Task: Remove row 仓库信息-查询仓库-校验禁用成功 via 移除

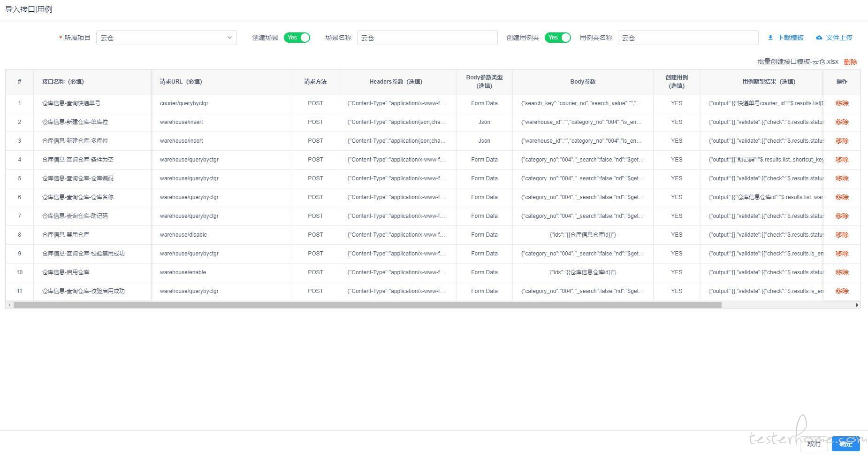Action: [842, 254]
